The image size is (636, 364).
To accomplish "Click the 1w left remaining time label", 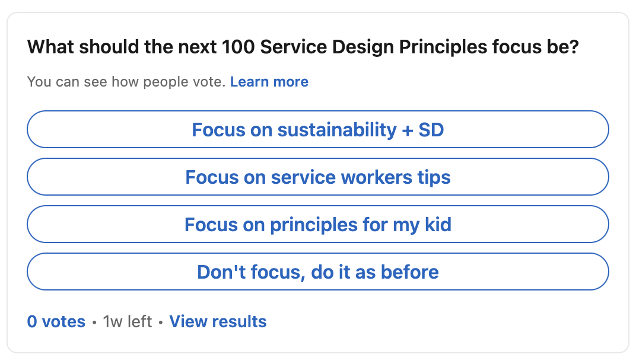I will [x=128, y=322].
